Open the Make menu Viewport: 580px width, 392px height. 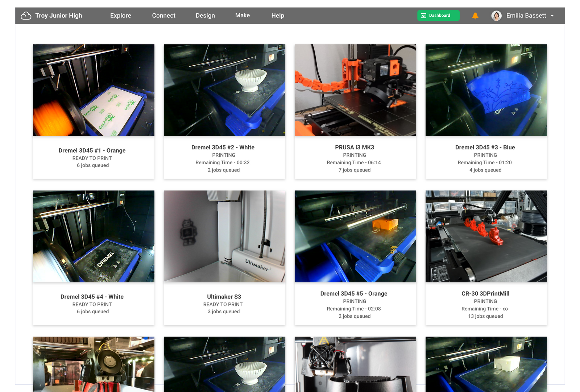click(x=243, y=15)
